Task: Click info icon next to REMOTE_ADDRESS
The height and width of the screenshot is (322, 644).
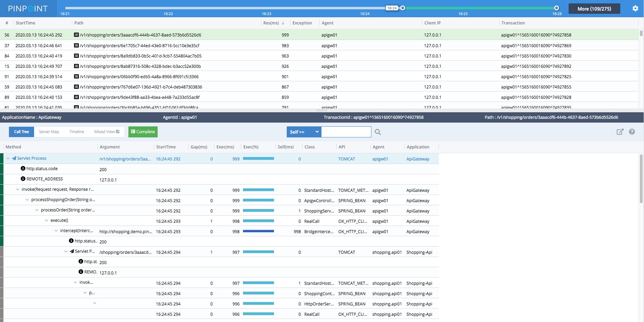Action: click(23, 179)
